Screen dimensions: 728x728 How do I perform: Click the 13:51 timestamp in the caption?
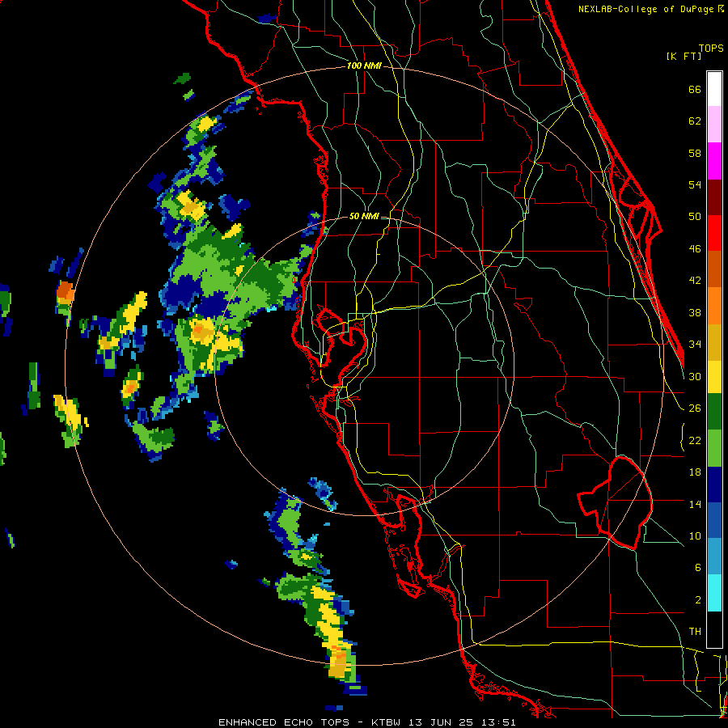(497, 722)
